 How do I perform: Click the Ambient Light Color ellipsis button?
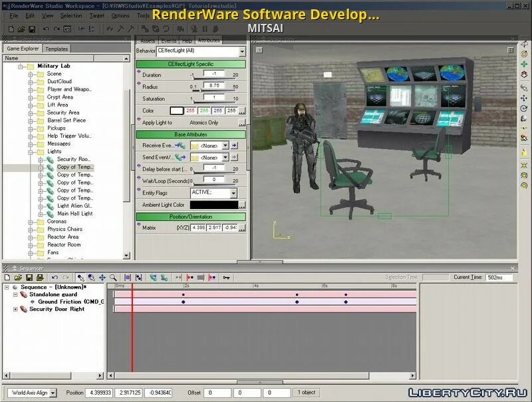[x=242, y=205]
